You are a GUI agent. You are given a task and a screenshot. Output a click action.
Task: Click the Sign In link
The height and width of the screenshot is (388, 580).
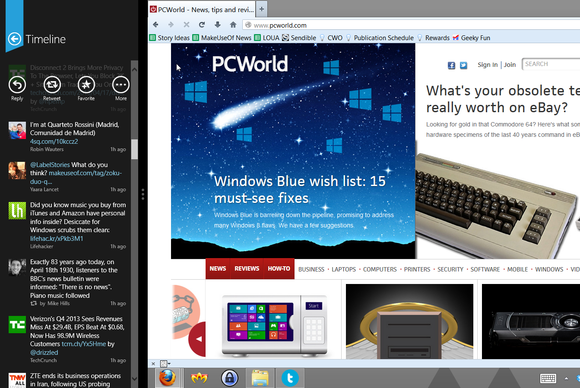click(487, 65)
